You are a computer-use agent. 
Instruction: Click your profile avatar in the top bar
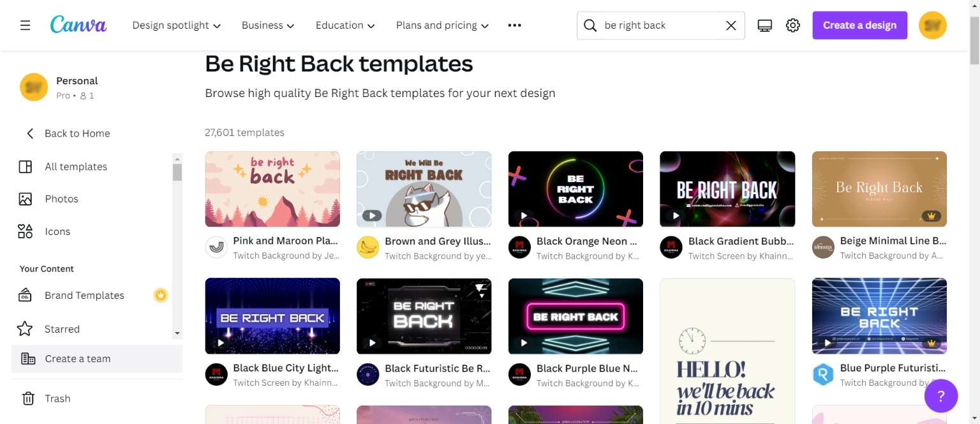click(x=932, y=25)
